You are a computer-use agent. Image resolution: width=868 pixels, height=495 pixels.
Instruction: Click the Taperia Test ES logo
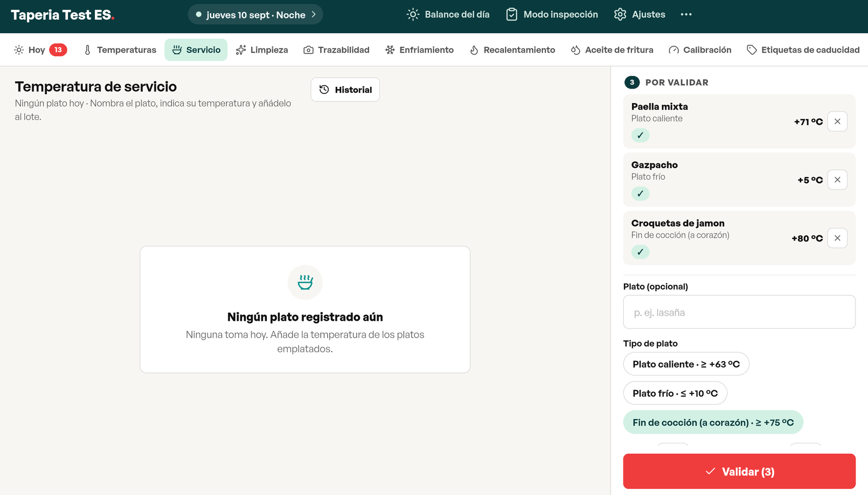62,15
